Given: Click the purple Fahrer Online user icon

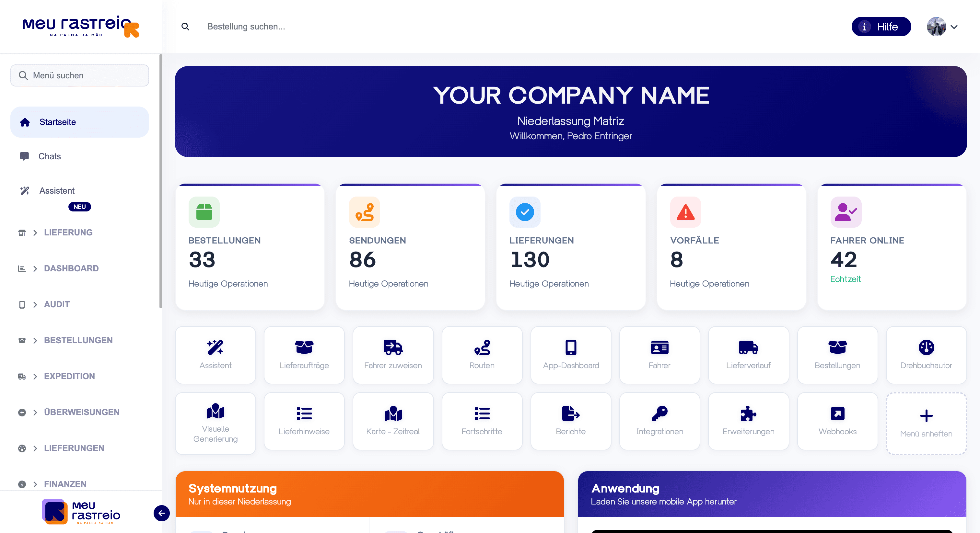Looking at the screenshot, I should click(x=846, y=212).
